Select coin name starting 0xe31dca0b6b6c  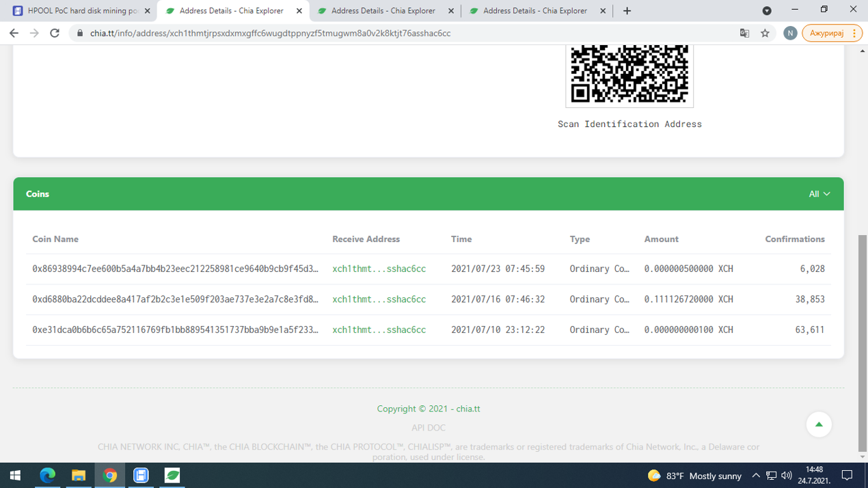coord(175,329)
